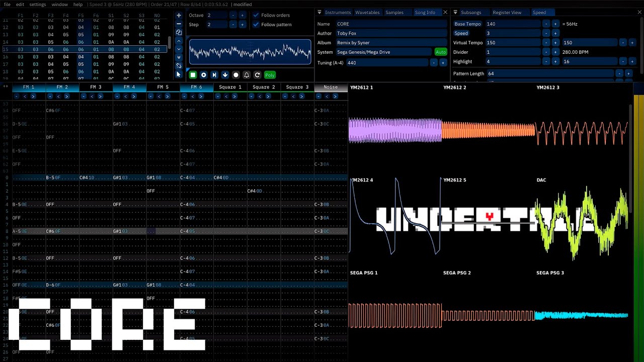Switch to the Instruments tab
Viewport: 644px width, 362px height.
click(338, 12)
